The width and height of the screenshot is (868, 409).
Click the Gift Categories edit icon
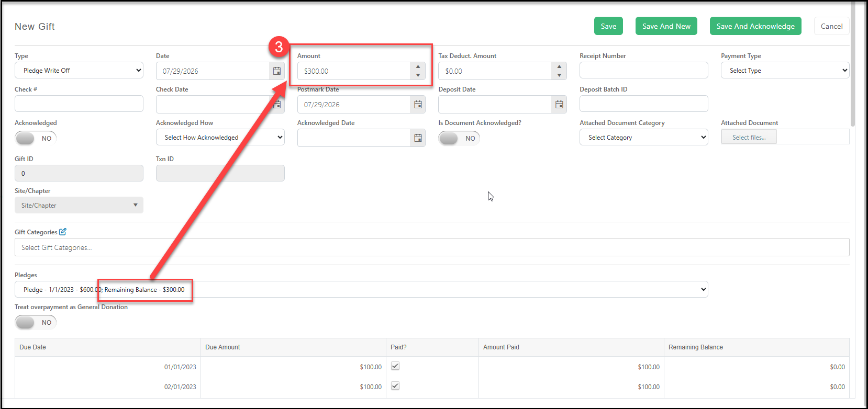[63, 232]
